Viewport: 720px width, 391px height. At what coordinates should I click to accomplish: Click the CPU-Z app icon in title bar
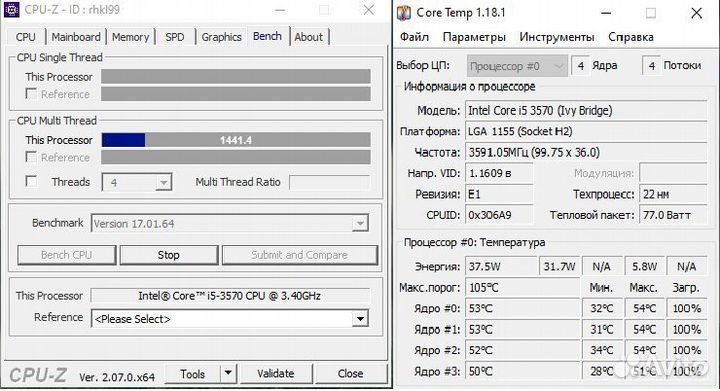(x=11, y=10)
